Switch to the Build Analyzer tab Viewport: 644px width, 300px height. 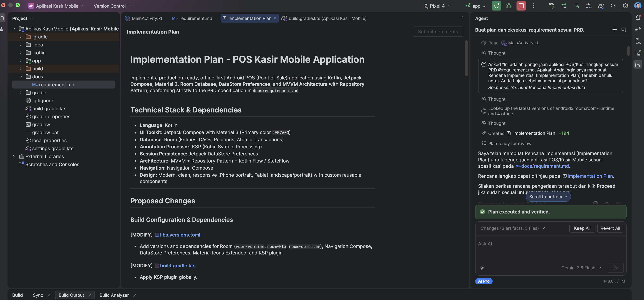[x=114, y=295]
